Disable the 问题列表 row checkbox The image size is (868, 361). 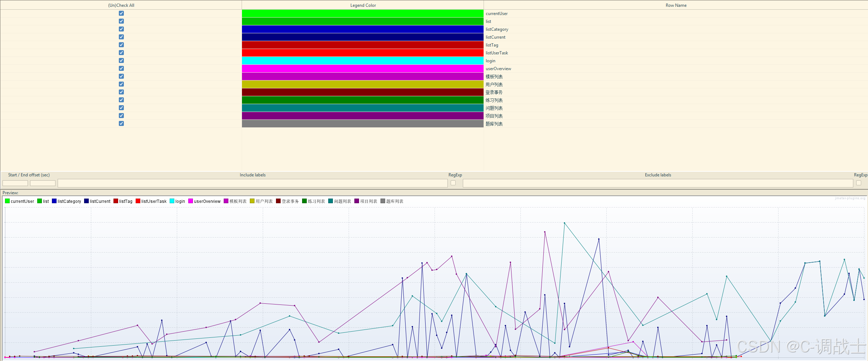tap(121, 108)
